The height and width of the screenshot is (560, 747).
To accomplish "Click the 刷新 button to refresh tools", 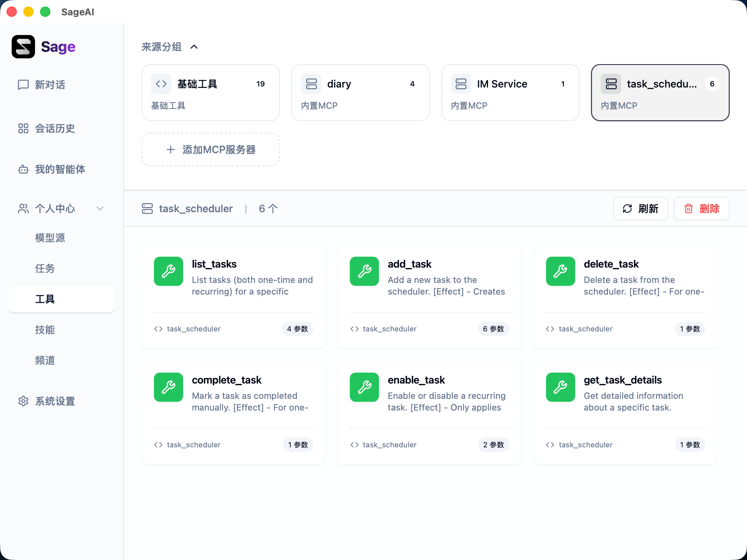I will pyautogui.click(x=640, y=209).
